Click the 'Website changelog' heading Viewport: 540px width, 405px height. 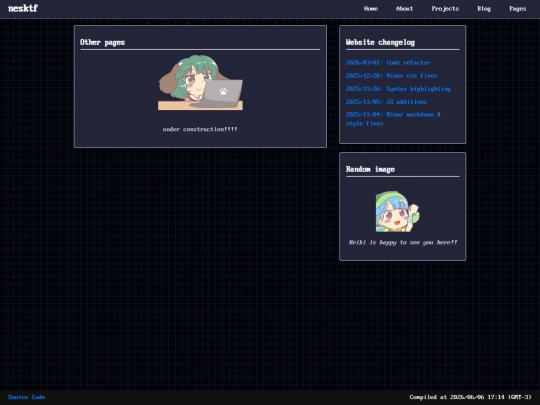click(x=380, y=42)
